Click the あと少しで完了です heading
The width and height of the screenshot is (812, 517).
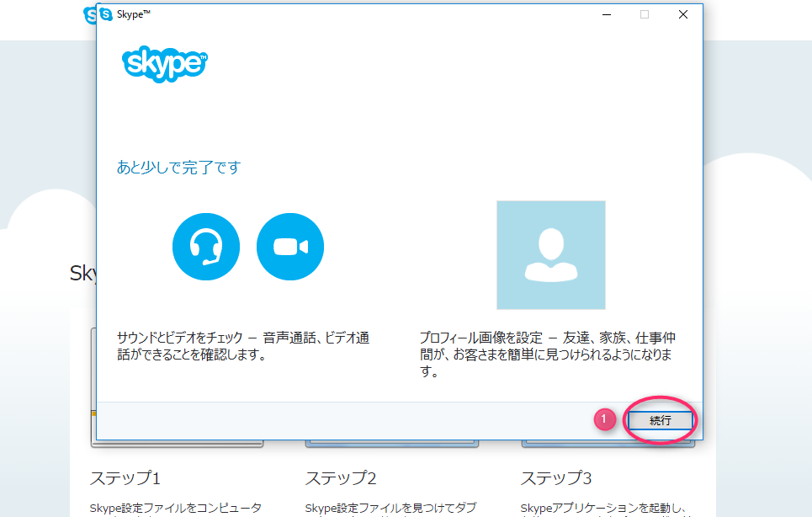[x=178, y=168]
